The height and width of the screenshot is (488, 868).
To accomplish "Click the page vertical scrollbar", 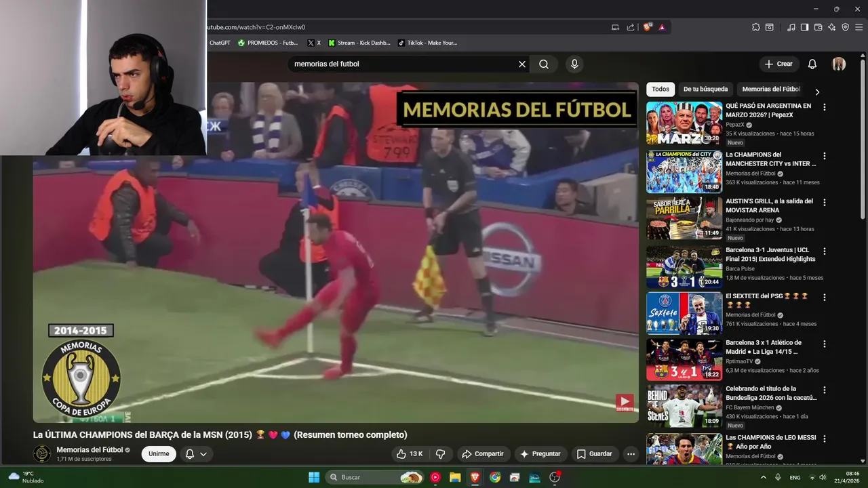I will tap(863, 139).
